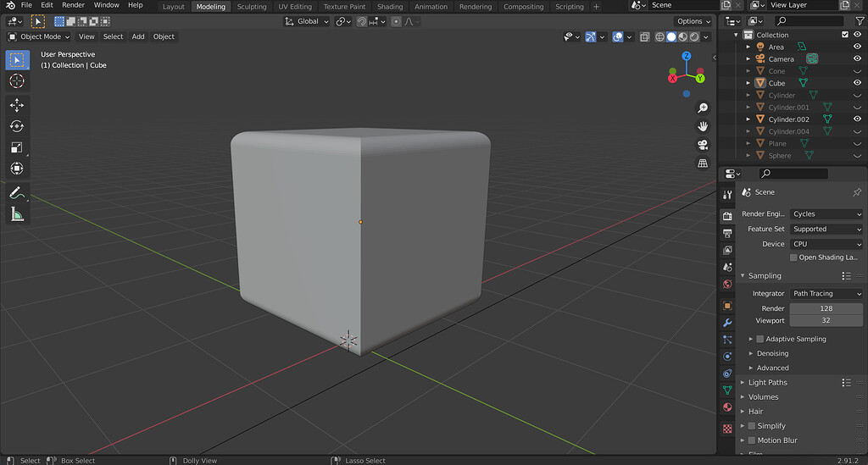
Task: Select the 3D Cursor tool
Action: point(17,80)
